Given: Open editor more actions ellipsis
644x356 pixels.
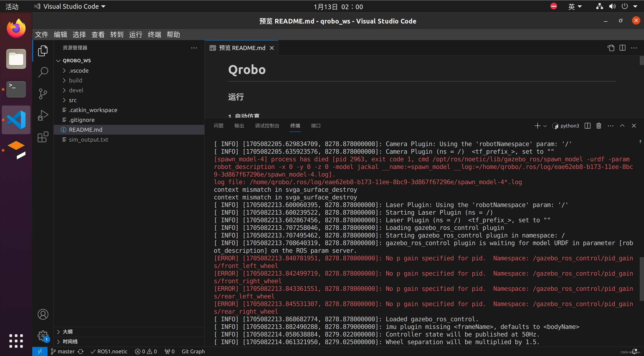Looking at the screenshot, I should pos(634,48).
